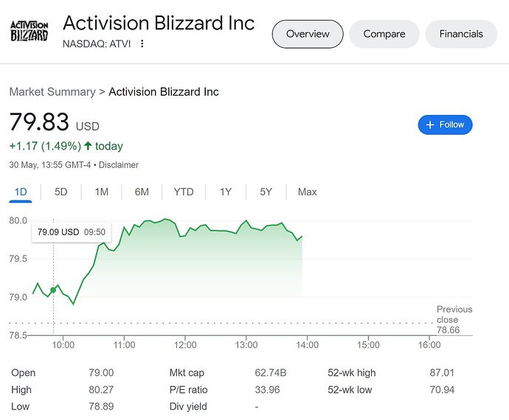This screenshot has height=420, width=509.
Task: Click the green up-arrow next to today
Action: tap(88, 146)
